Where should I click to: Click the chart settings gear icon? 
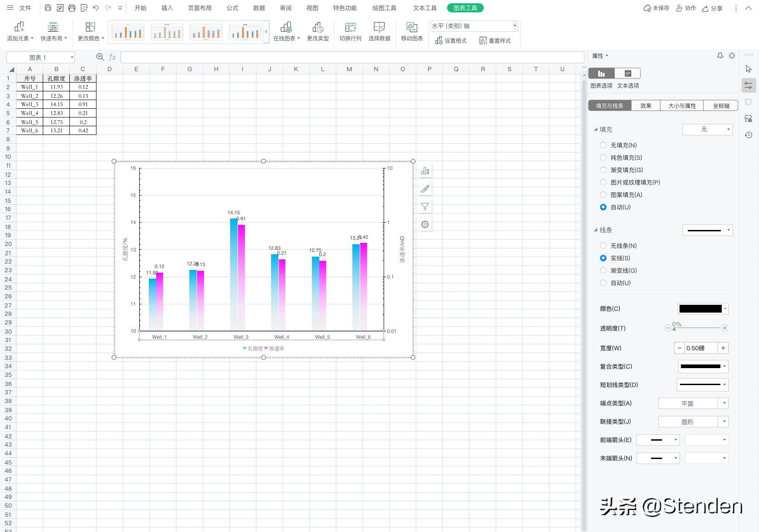(x=425, y=224)
